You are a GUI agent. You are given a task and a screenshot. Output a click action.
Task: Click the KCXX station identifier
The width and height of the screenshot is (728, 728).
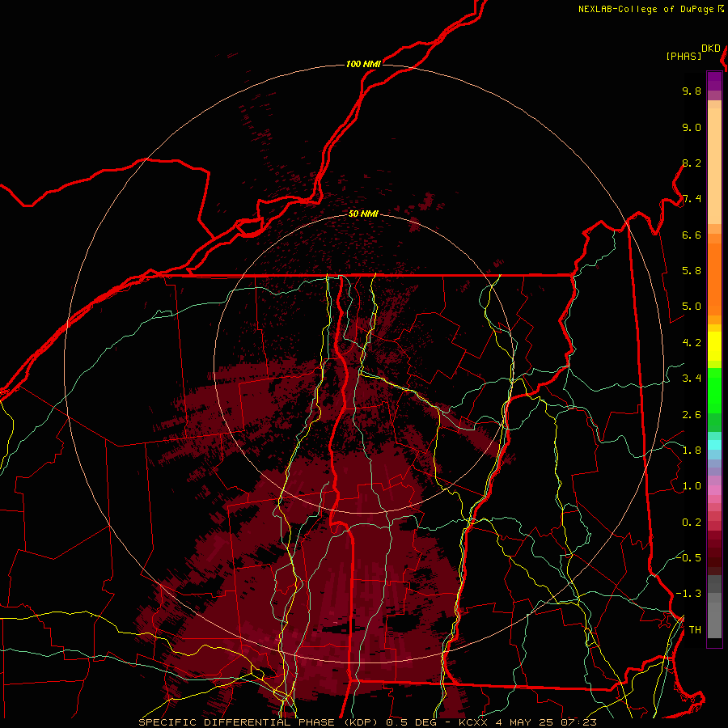pos(472,722)
